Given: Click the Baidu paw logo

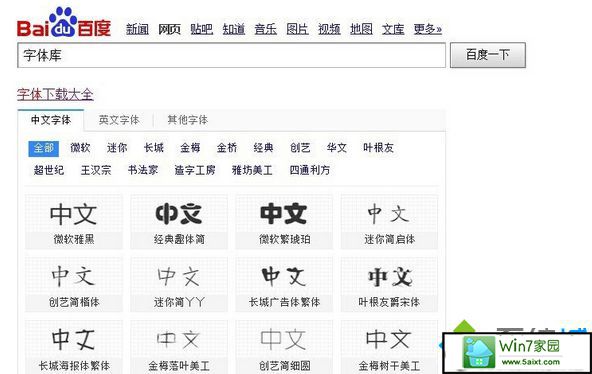Looking at the screenshot, I should [64, 23].
